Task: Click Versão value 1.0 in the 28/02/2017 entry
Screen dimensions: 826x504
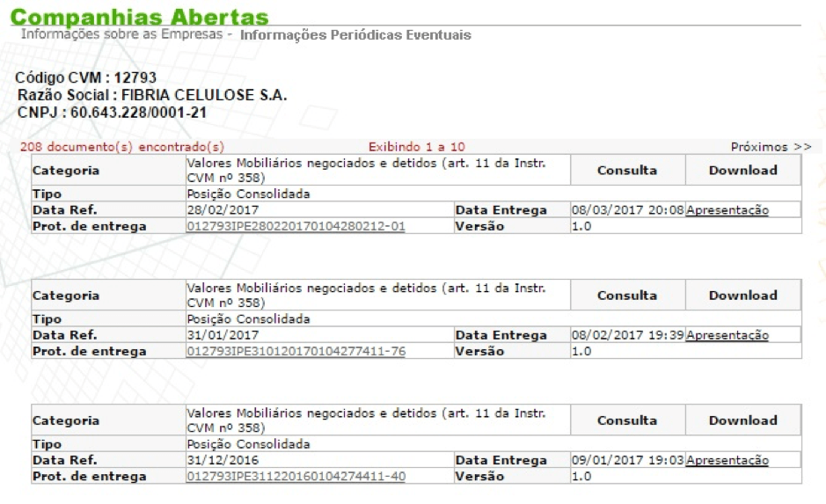Action: pyautogui.click(x=581, y=226)
